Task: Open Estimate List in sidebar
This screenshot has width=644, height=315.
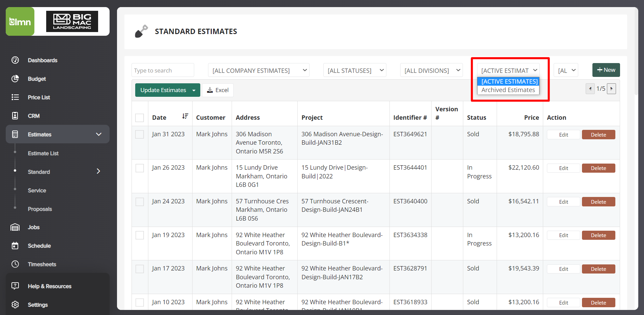Action: pos(43,153)
